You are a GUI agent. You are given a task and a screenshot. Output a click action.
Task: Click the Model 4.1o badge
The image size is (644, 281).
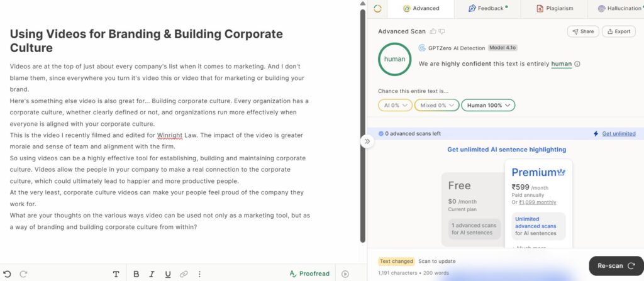click(502, 48)
